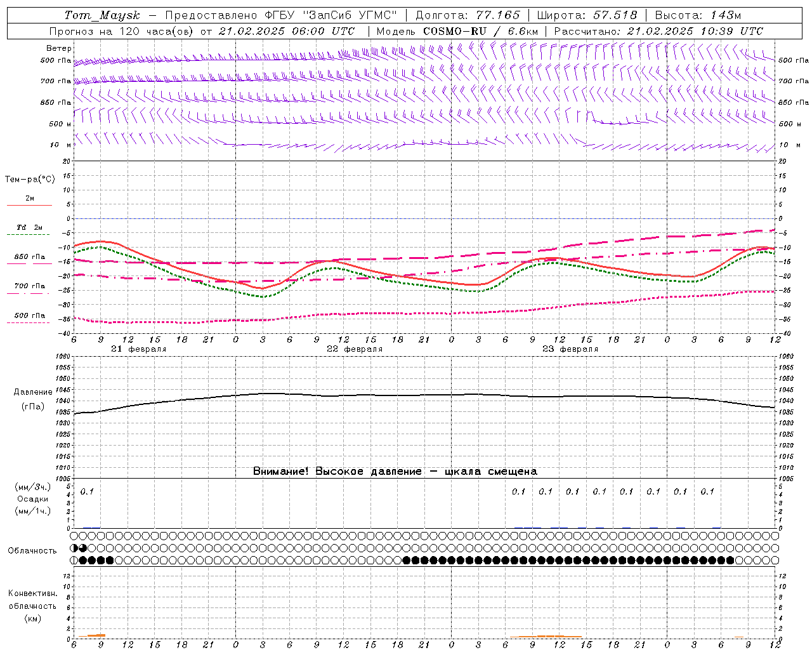Click the 'Td 2м' dew point legend entry

click(x=29, y=227)
